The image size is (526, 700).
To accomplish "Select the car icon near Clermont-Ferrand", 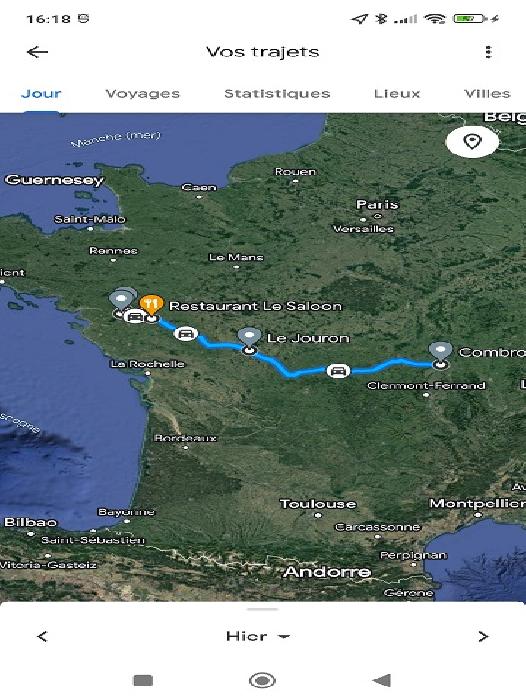I will tap(338, 371).
